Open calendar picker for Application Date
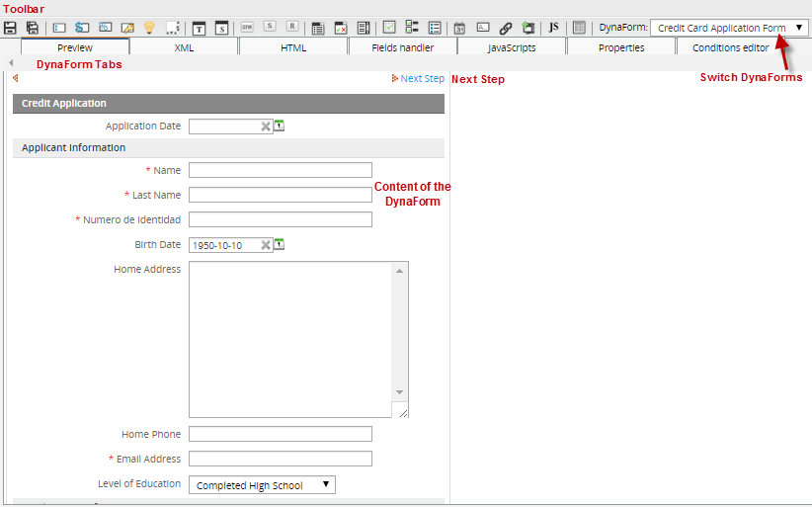 (280, 126)
